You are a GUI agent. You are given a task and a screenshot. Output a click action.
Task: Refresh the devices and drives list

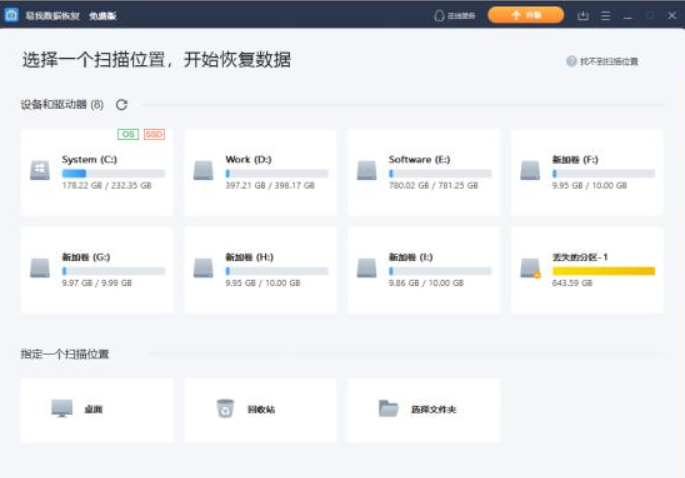[121, 105]
